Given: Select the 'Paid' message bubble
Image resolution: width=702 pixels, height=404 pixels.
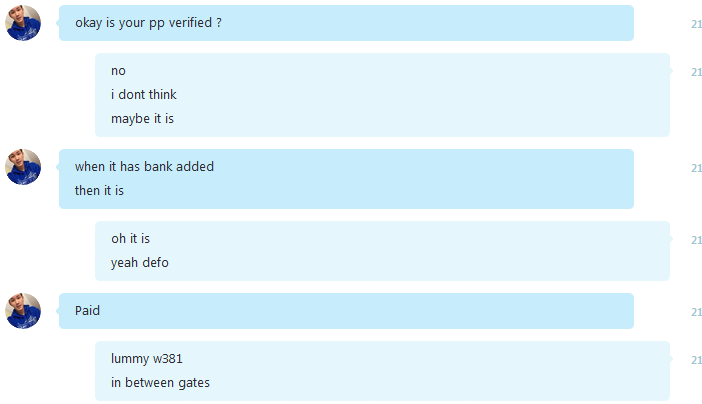Looking at the screenshot, I should (347, 311).
